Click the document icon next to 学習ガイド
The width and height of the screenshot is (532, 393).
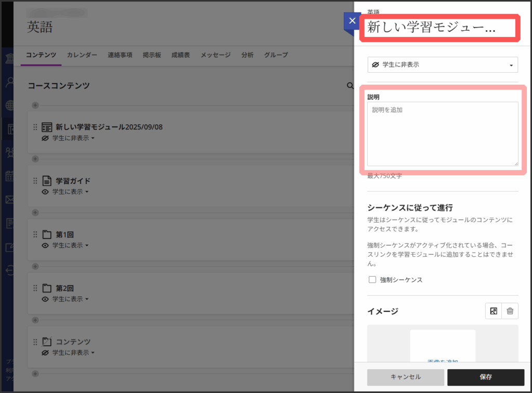(47, 181)
